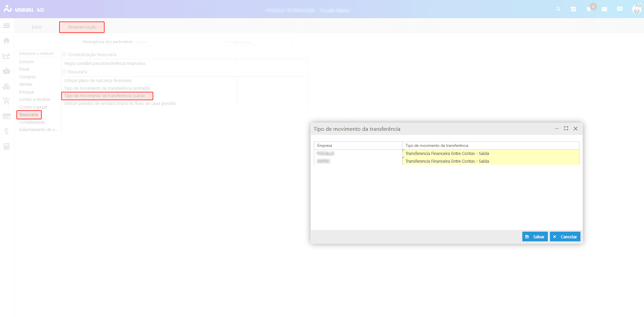The height and width of the screenshot is (317, 644).
Task: Open the shopping basket sidebar icon
Action: 6,71
